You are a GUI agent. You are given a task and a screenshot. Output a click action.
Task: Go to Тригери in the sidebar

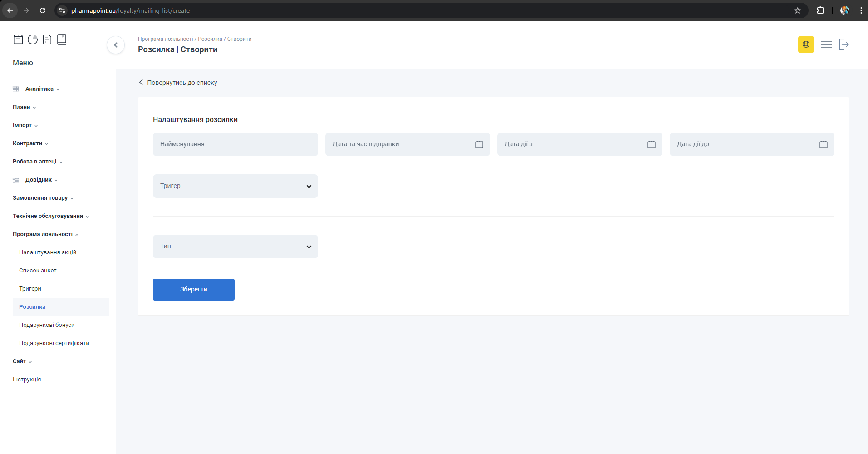[30, 289]
